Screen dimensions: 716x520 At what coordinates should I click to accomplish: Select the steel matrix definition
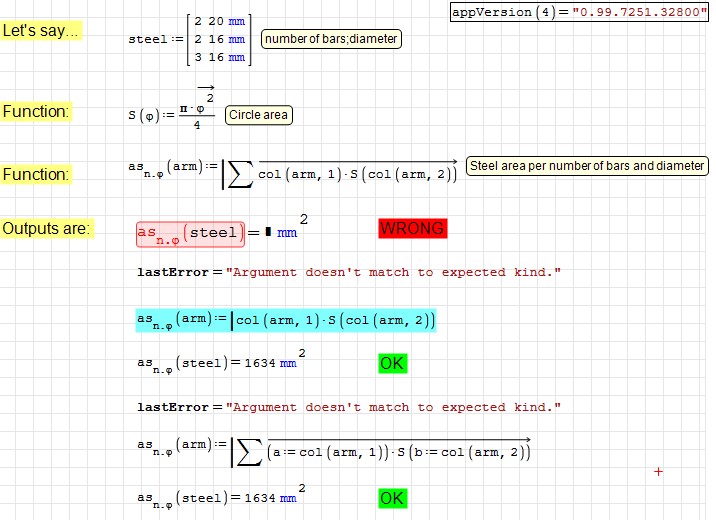(189, 39)
